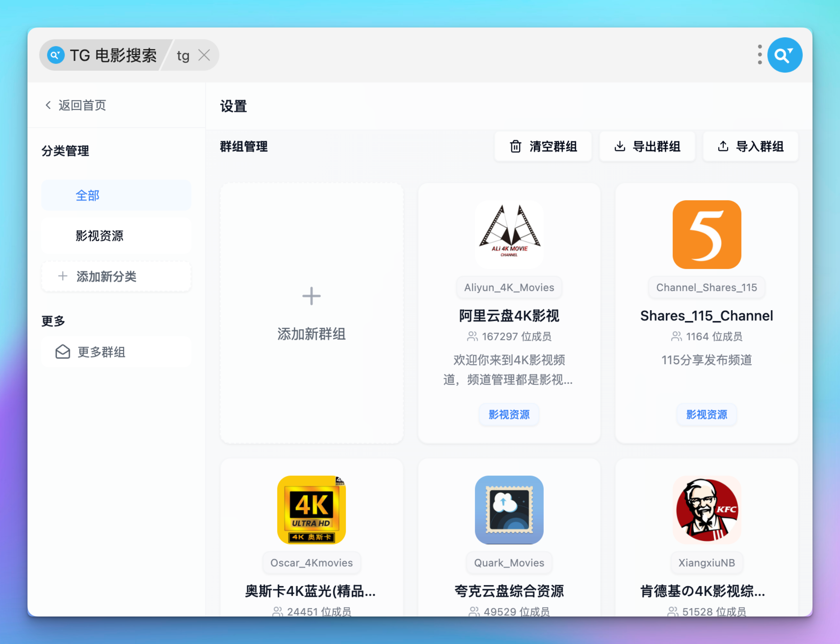Click the Oscar_4Kmovies username tag
Screen dimensions: 840x644
(x=311, y=563)
